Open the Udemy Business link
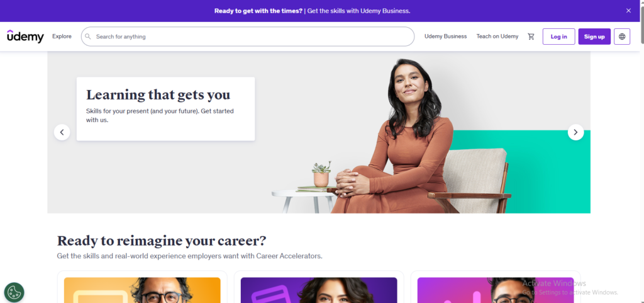The image size is (644, 303). pyautogui.click(x=446, y=37)
